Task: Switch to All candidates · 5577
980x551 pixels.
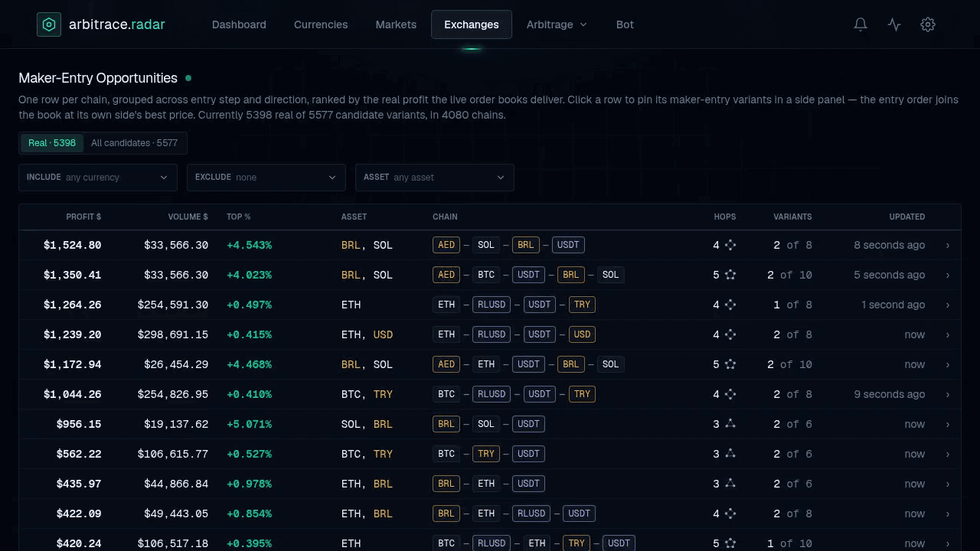Action: click(x=134, y=143)
